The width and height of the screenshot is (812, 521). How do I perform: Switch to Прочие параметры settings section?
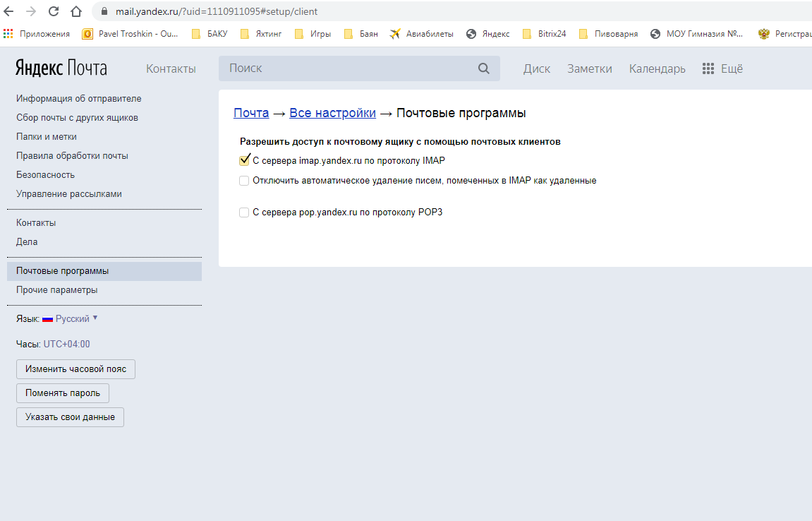(x=56, y=289)
